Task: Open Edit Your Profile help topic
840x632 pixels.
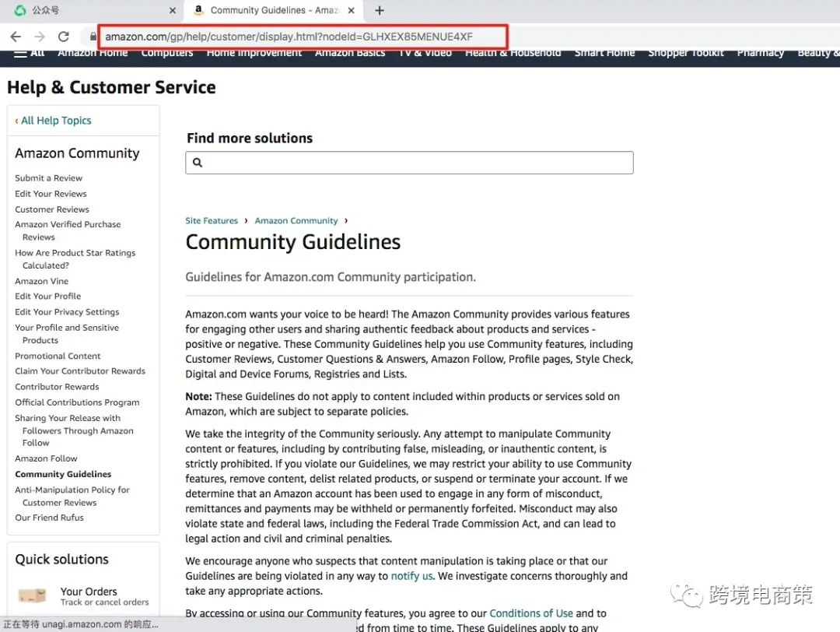Action: [x=48, y=296]
